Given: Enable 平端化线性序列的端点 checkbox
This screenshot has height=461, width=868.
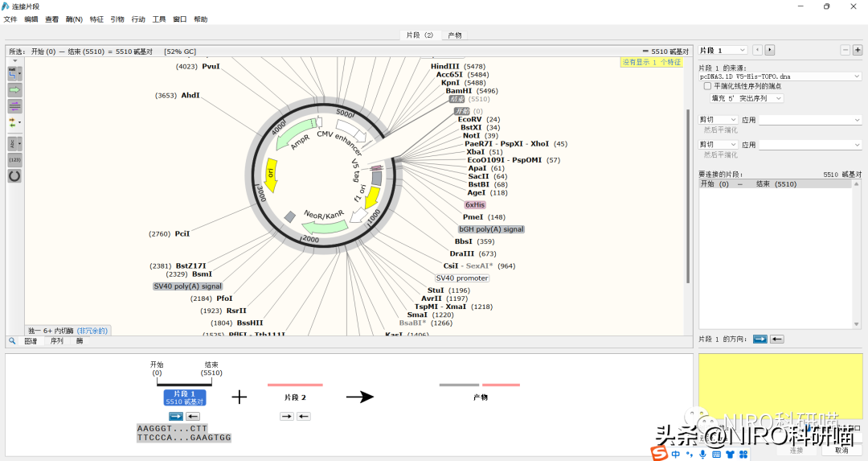Looking at the screenshot, I should (707, 86).
